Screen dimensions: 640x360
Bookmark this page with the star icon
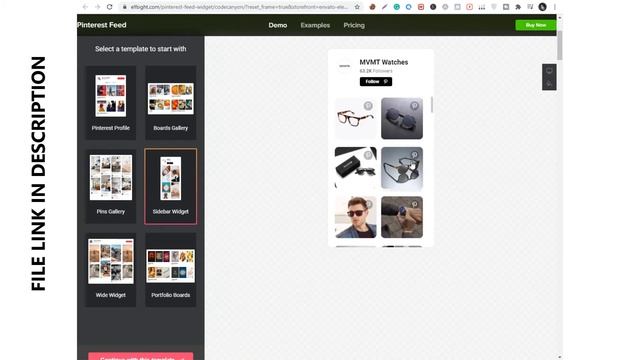click(357, 7)
